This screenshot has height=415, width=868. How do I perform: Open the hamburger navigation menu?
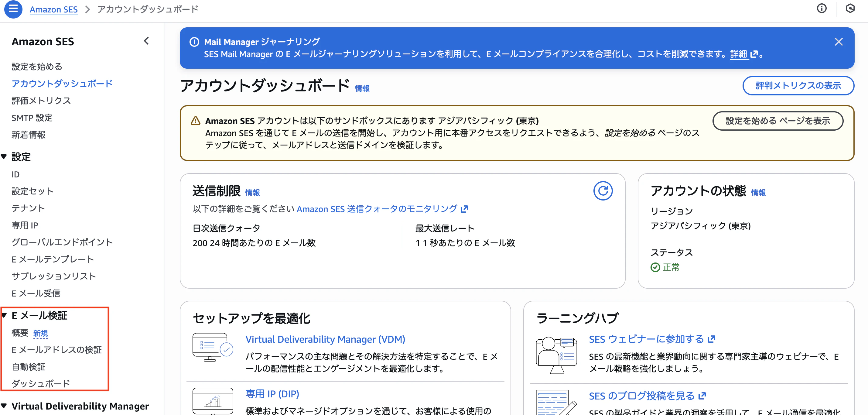[x=13, y=9]
